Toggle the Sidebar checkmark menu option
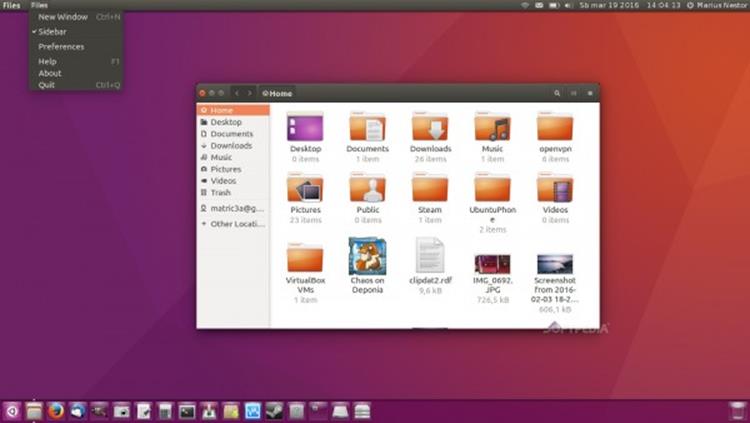 point(52,32)
